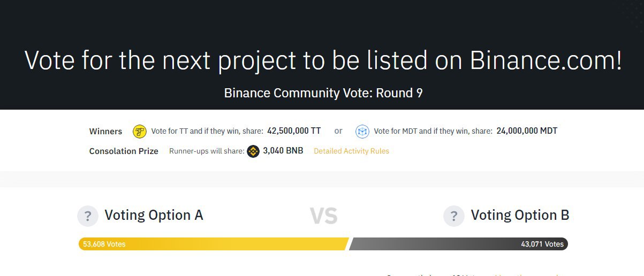
Task: Select the Voting Option A heading
Action: (154, 215)
